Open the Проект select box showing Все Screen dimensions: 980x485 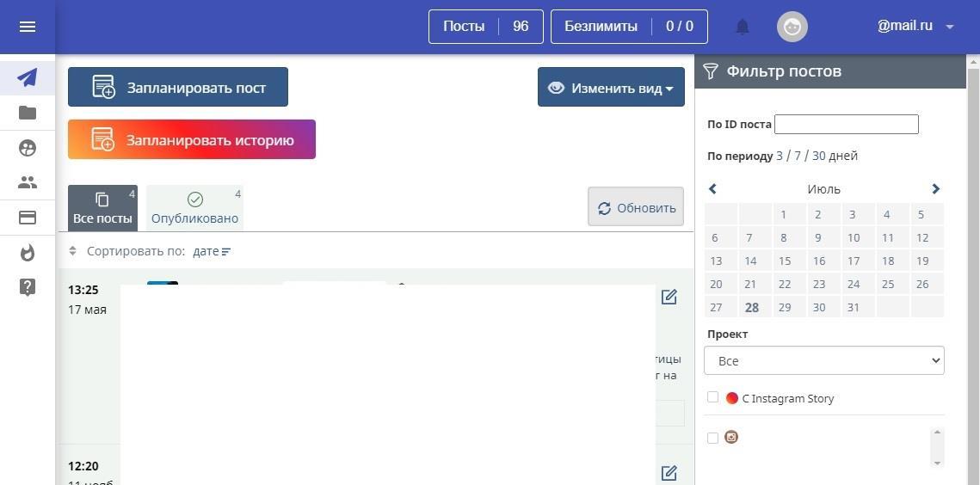(823, 361)
